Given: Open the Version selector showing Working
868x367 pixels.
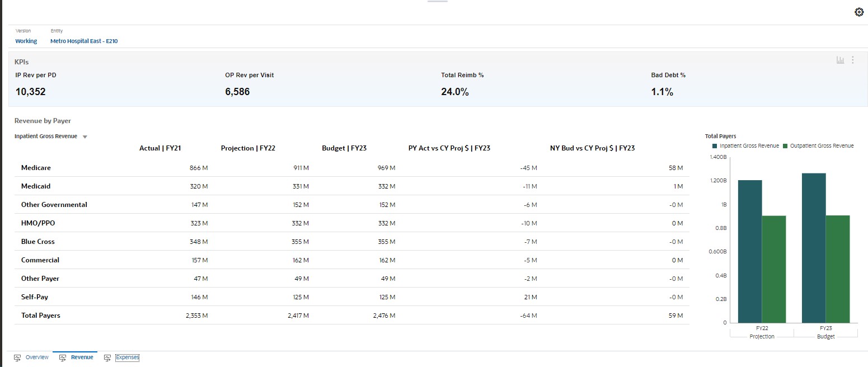Looking at the screenshot, I should (26, 41).
